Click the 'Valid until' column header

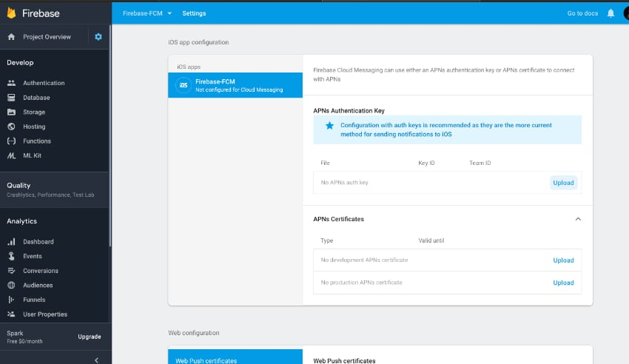point(431,240)
